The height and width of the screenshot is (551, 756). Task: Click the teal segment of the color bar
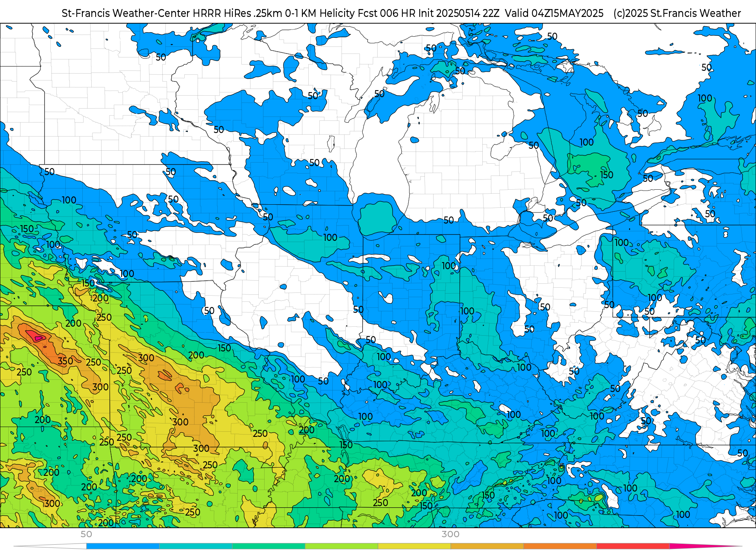(x=196, y=546)
